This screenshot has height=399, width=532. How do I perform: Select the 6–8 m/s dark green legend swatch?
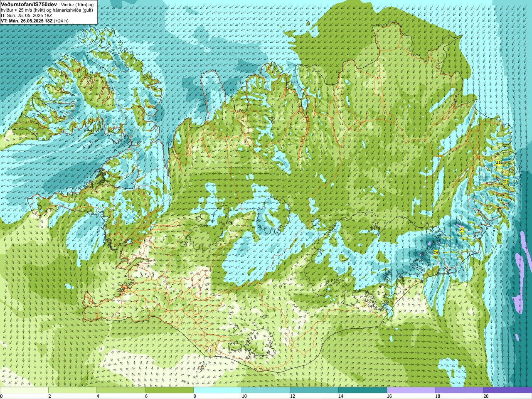click(169, 390)
